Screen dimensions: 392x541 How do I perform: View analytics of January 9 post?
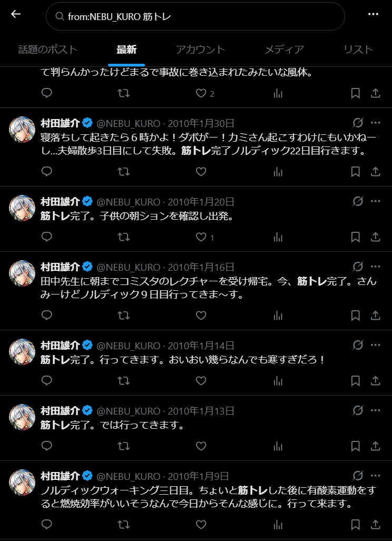click(278, 525)
